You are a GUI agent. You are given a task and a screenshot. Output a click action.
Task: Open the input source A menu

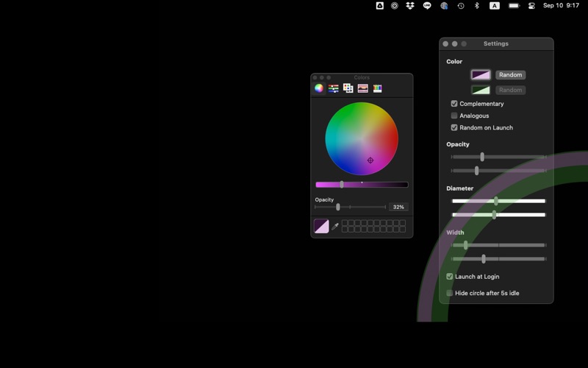(x=495, y=6)
